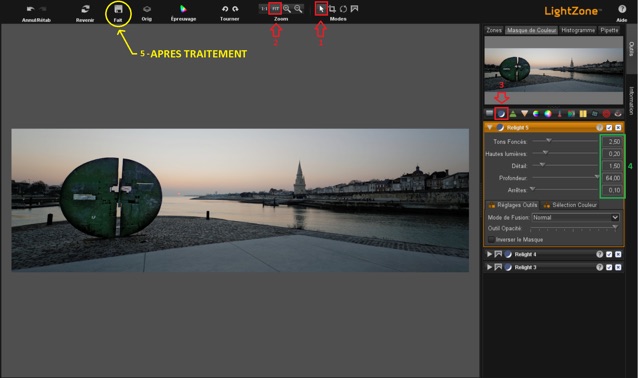Click the Détail value field 1,50
Screen dimensions: 638x378
coord(613,166)
